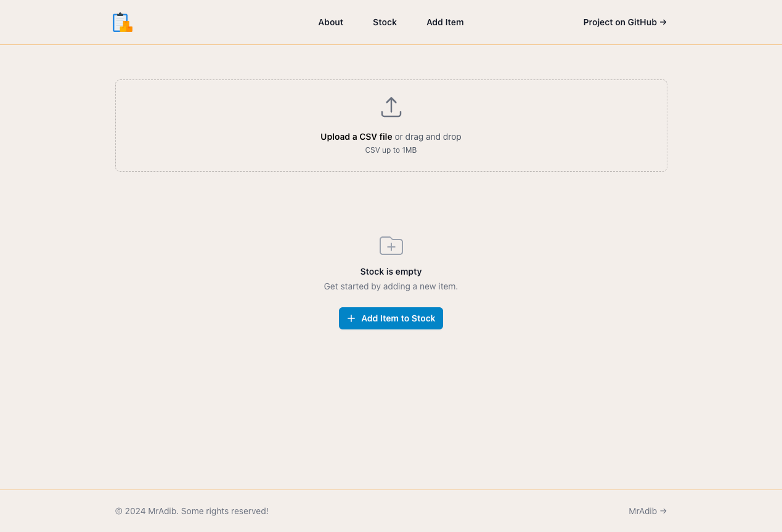Click the arrow icon after Project on GitHub
Viewport: 782px width, 532px height.
(x=662, y=22)
